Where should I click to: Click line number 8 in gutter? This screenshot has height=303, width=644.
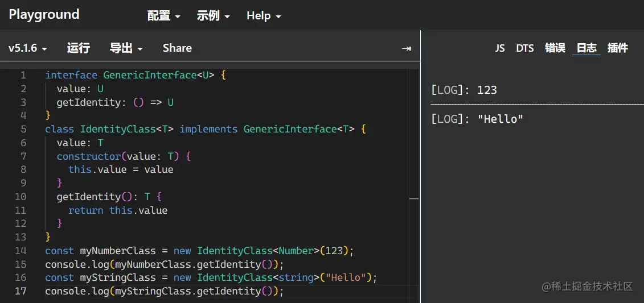click(23, 170)
